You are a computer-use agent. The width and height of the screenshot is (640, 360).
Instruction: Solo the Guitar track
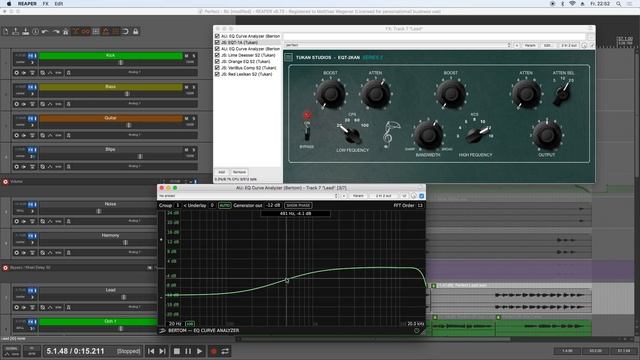[194, 118]
